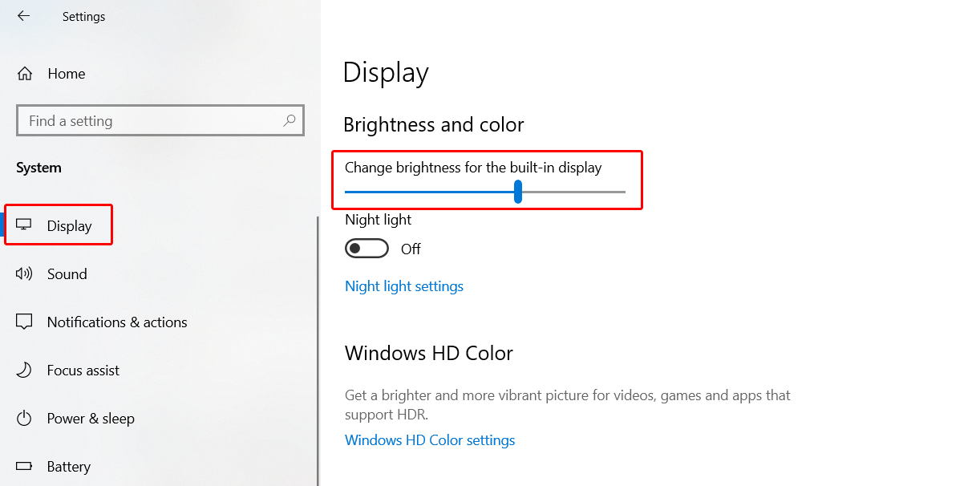Image resolution: width=980 pixels, height=486 pixels.
Task: Click the speaker icon beside Sound
Action: click(24, 273)
